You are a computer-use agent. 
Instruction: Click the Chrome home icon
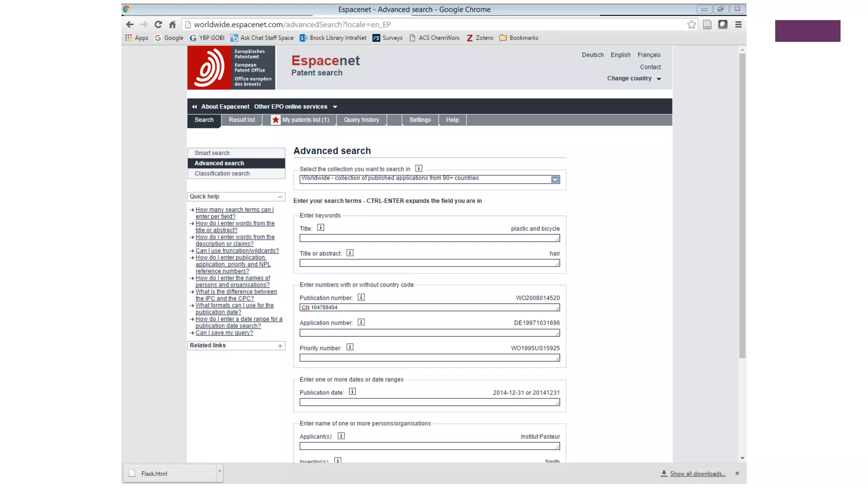(x=172, y=25)
